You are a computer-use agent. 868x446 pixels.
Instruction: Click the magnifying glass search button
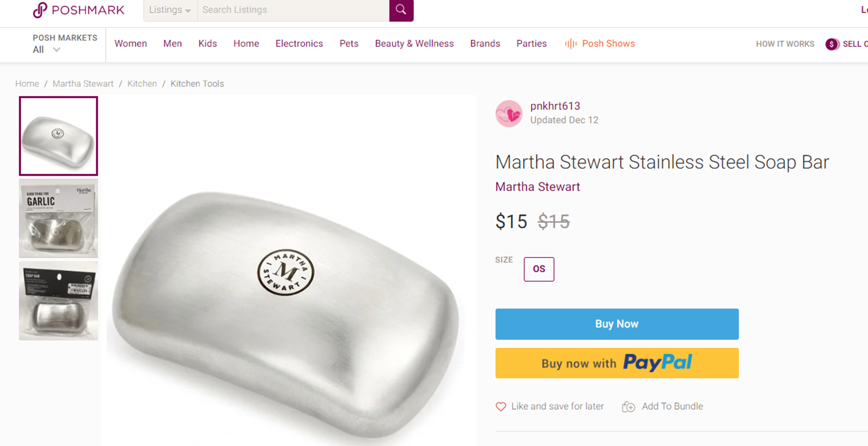(401, 10)
